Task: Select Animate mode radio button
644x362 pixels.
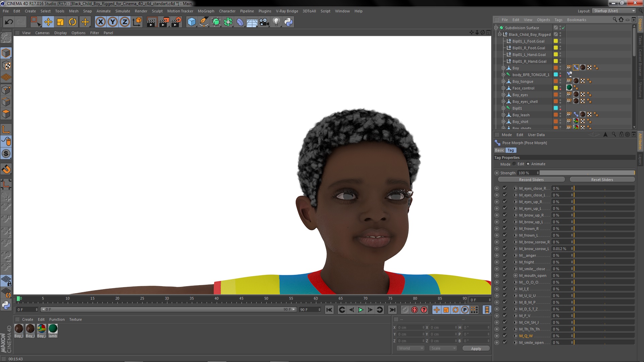Action: (x=528, y=164)
